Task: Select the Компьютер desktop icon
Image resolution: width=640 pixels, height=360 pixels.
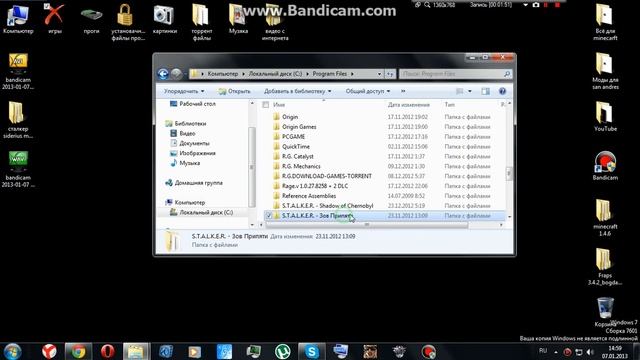Action: tap(18, 19)
